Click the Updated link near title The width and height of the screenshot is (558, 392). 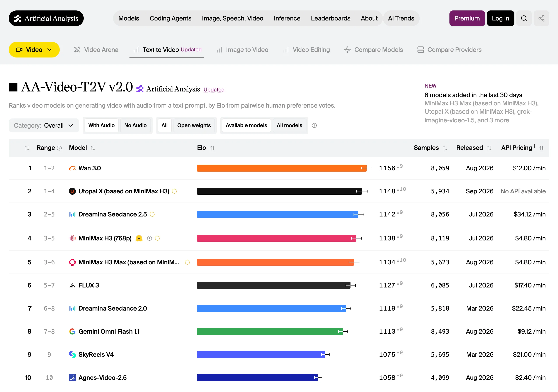[x=214, y=90]
